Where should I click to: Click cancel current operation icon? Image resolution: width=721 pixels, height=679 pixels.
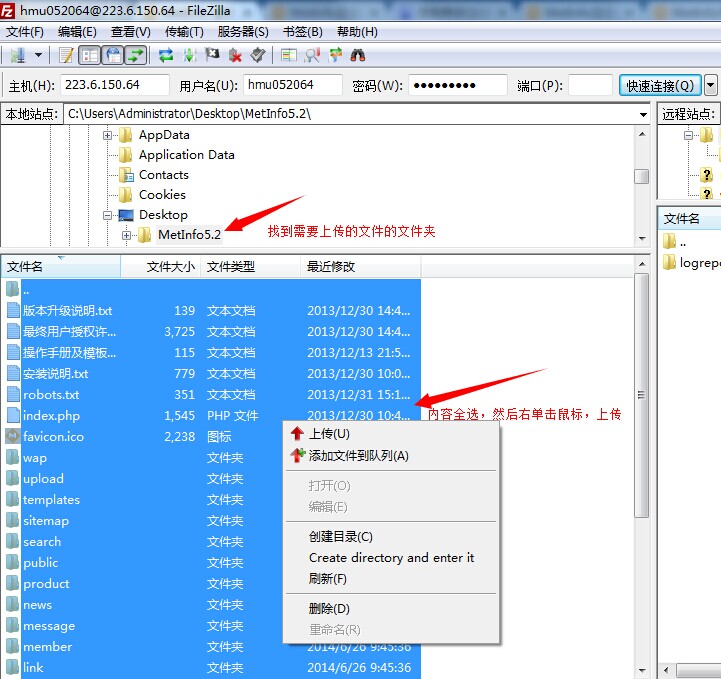(212, 56)
